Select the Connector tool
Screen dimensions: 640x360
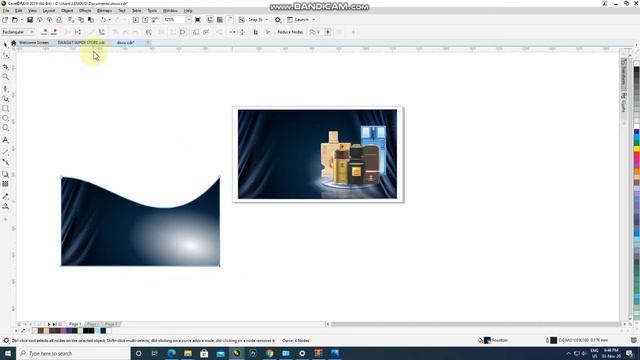[x=5, y=162]
